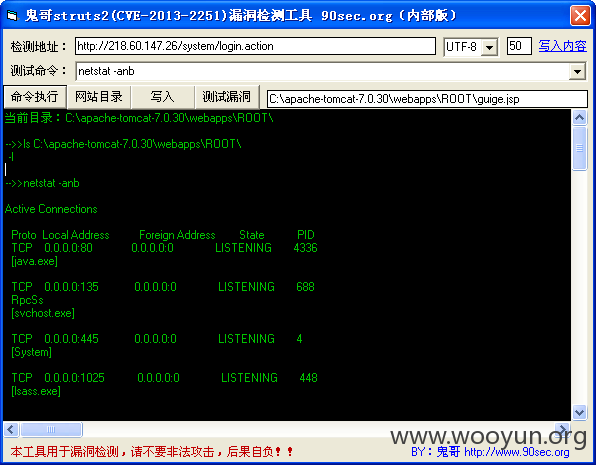Viewport: 596px width, 465px height.
Task: Click the 测试漏洞 button
Action: [227, 97]
